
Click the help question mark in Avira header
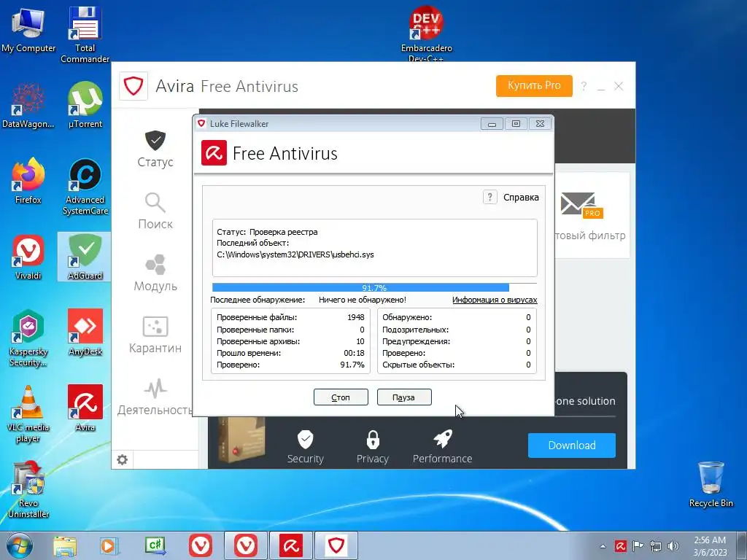coord(584,86)
